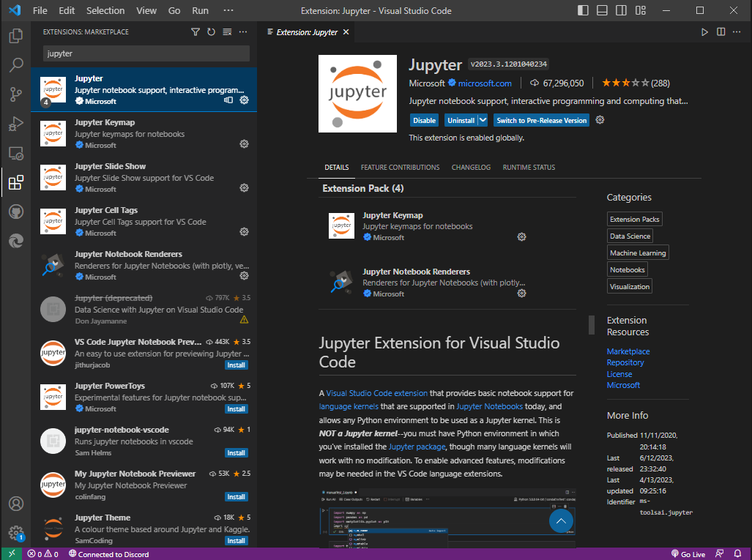The height and width of the screenshot is (560, 752).
Task: Switch to Changelog tab
Action: pyautogui.click(x=471, y=168)
